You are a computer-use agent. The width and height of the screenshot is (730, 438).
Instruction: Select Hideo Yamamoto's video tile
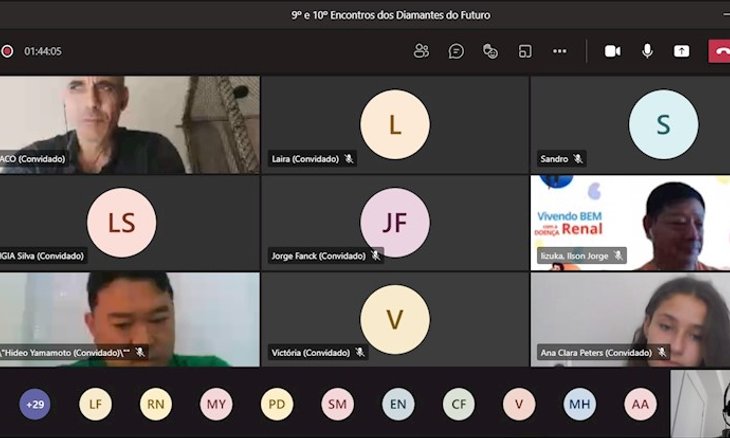129,319
